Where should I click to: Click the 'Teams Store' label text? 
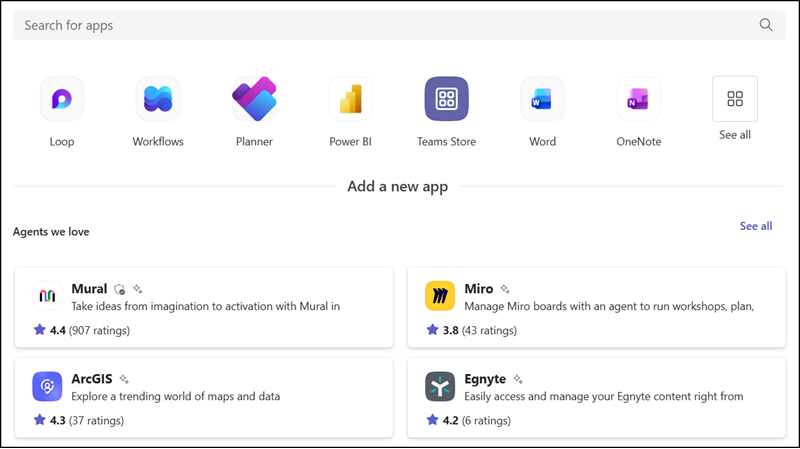pos(446,142)
